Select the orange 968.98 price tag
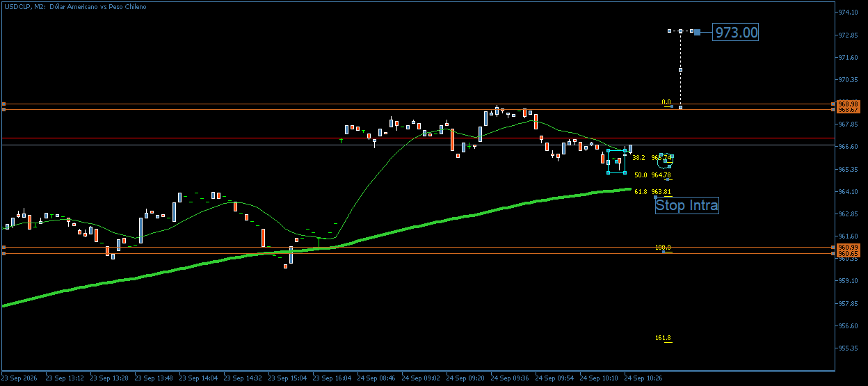This screenshot has height=386, width=868. point(849,104)
